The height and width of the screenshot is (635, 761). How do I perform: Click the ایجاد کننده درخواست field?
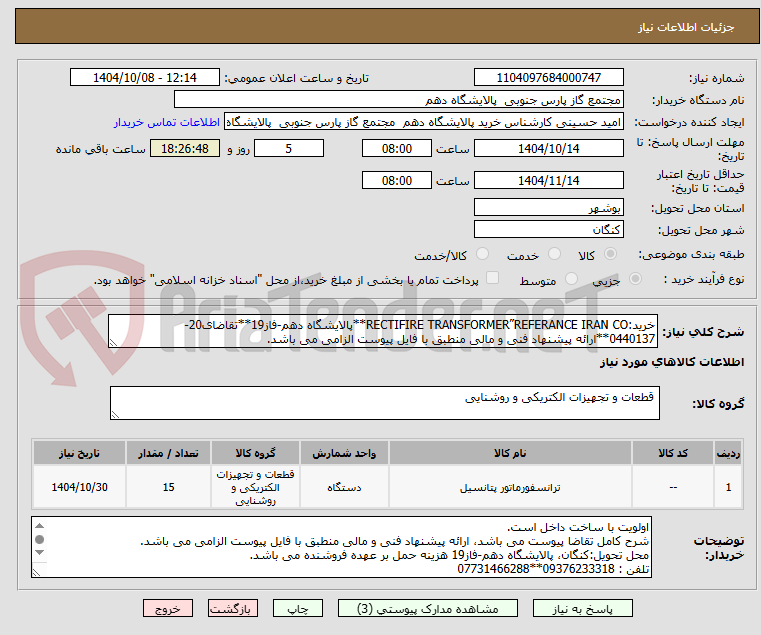[424, 122]
